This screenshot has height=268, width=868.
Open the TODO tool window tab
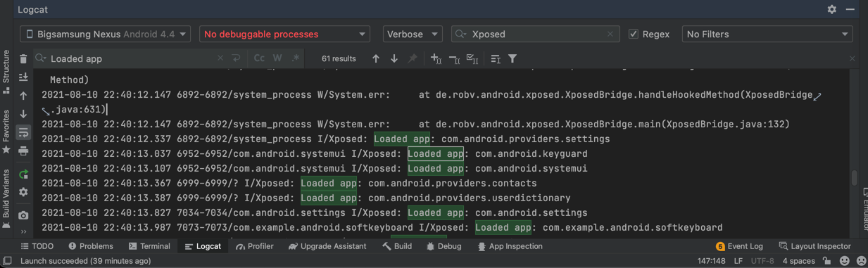37,246
